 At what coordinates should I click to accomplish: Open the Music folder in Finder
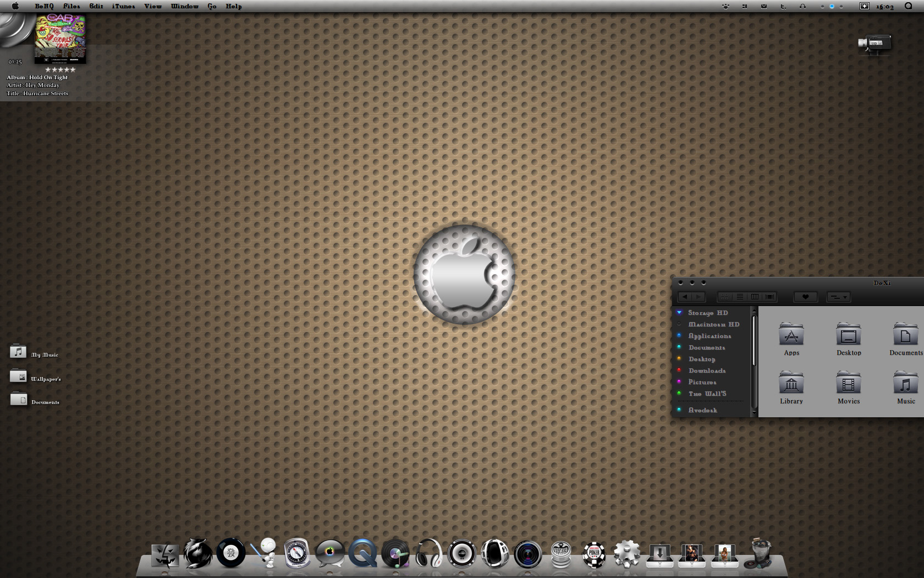[906, 388]
